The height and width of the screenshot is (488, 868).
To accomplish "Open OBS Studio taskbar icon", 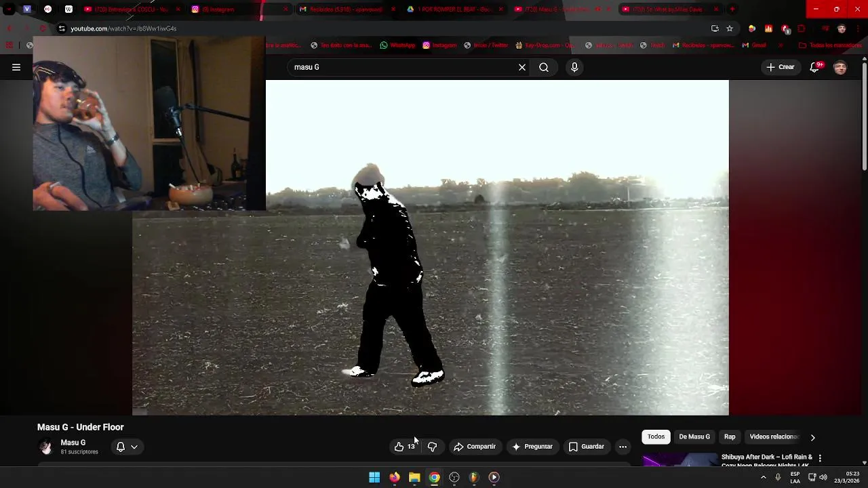I will coord(454,477).
